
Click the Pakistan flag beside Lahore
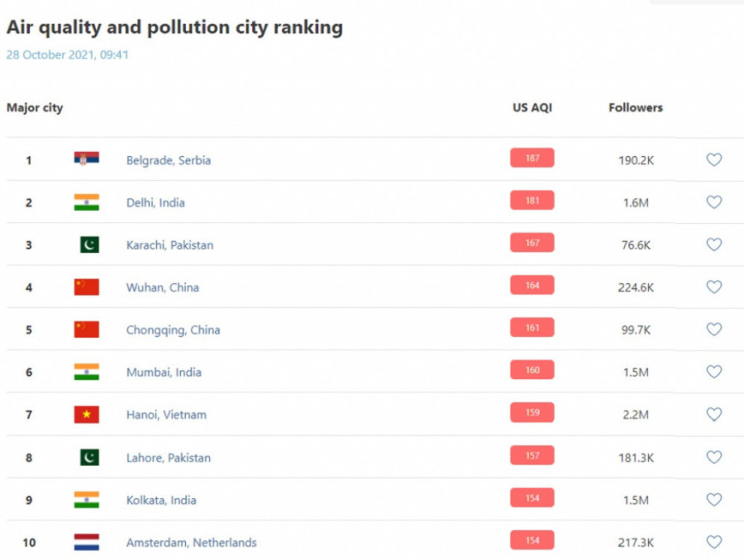89,457
